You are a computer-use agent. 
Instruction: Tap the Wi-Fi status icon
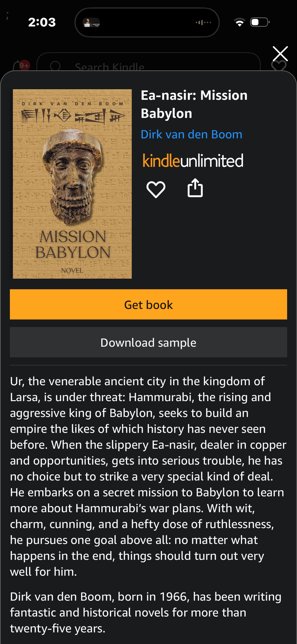point(239,23)
